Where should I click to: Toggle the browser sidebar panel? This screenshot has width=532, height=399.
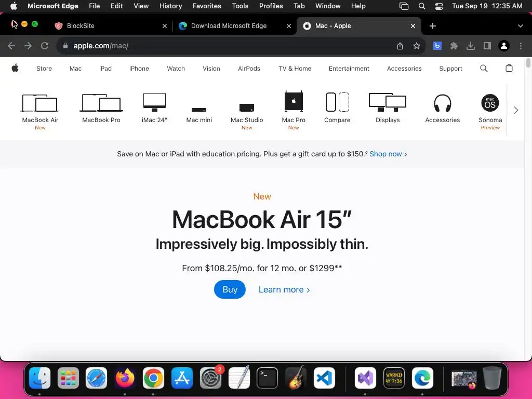pos(487,46)
